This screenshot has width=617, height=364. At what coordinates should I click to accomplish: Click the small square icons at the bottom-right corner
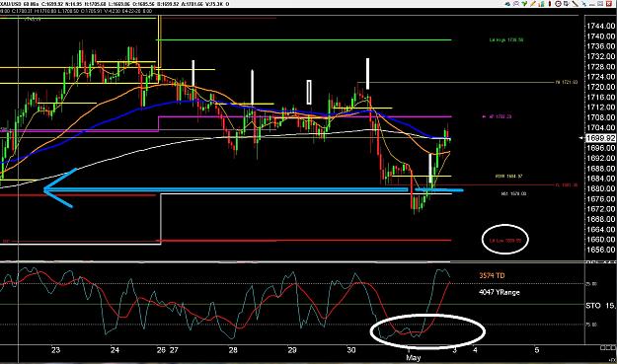click(x=609, y=347)
